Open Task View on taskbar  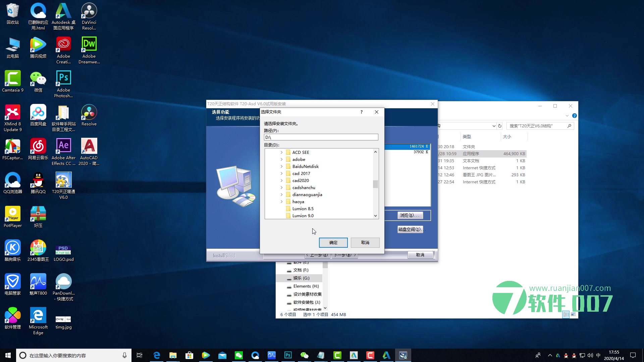[x=140, y=355]
